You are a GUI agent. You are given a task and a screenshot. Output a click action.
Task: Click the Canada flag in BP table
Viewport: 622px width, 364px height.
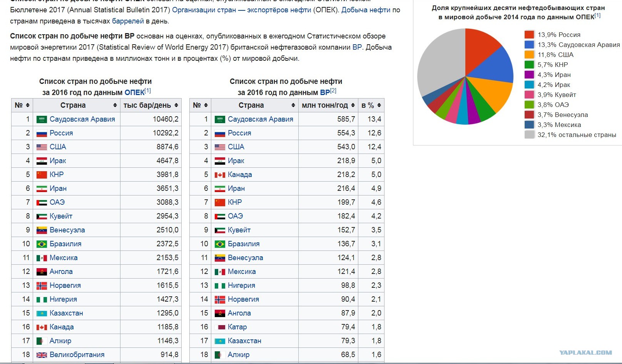pyautogui.click(x=220, y=175)
